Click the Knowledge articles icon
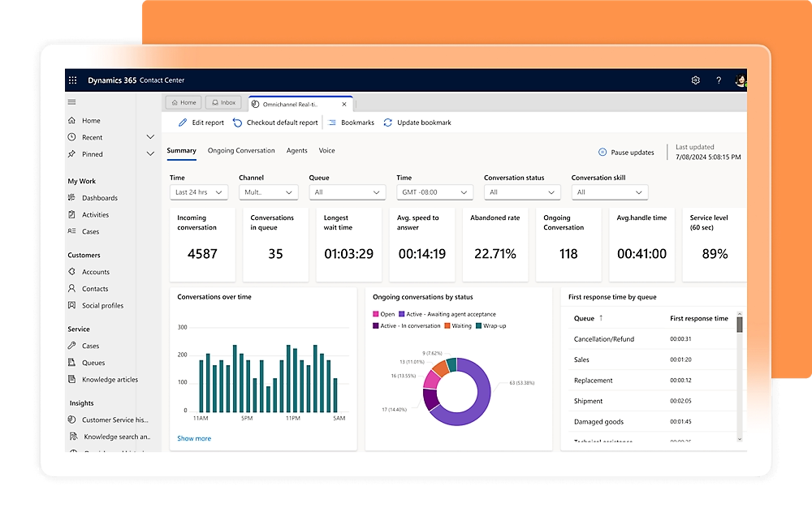812x521 pixels. click(72, 379)
